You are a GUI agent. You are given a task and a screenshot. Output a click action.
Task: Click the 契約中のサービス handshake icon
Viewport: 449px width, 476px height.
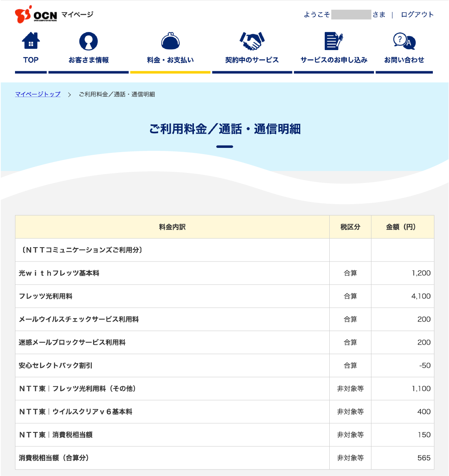pyautogui.click(x=252, y=41)
